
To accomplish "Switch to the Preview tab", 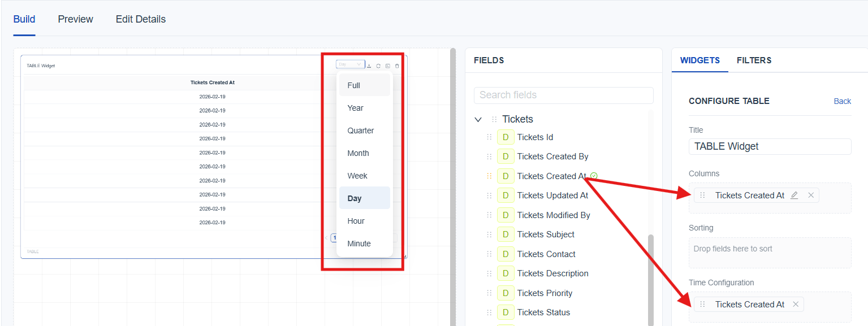I will (x=75, y=19).
